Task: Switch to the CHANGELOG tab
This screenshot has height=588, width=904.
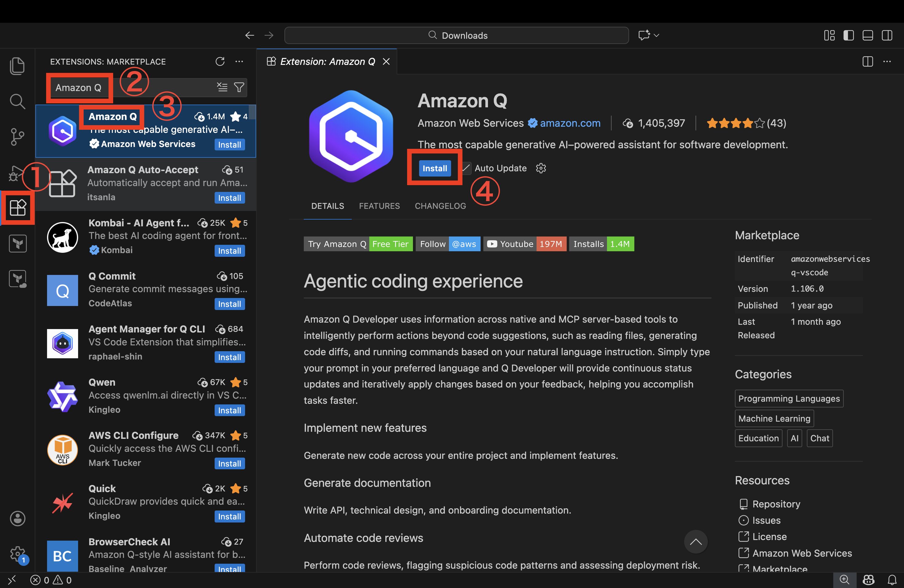Action: click(x=440, y=206)
